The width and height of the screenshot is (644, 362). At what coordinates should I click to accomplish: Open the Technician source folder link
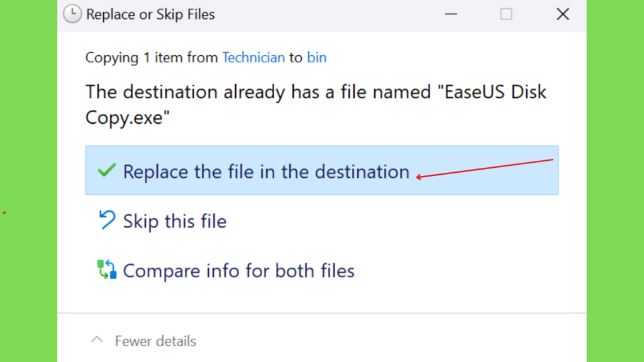coord(253,57)
